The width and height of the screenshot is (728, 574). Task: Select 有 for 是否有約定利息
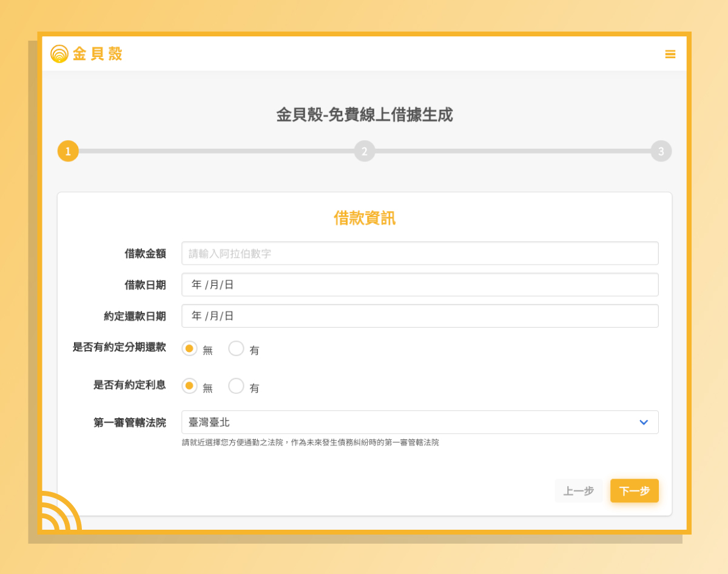[x=236, y=386]
